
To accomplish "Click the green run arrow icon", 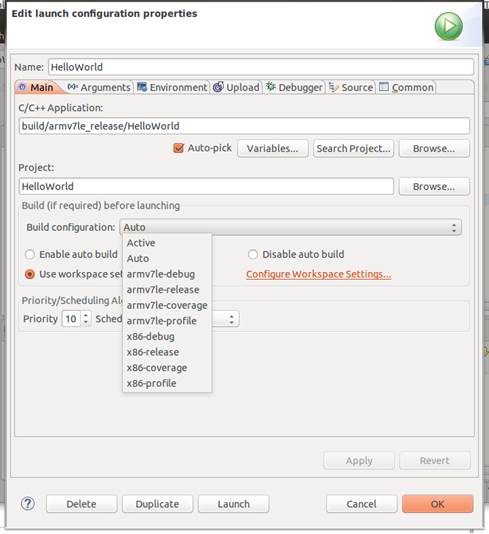I will 448,26.
